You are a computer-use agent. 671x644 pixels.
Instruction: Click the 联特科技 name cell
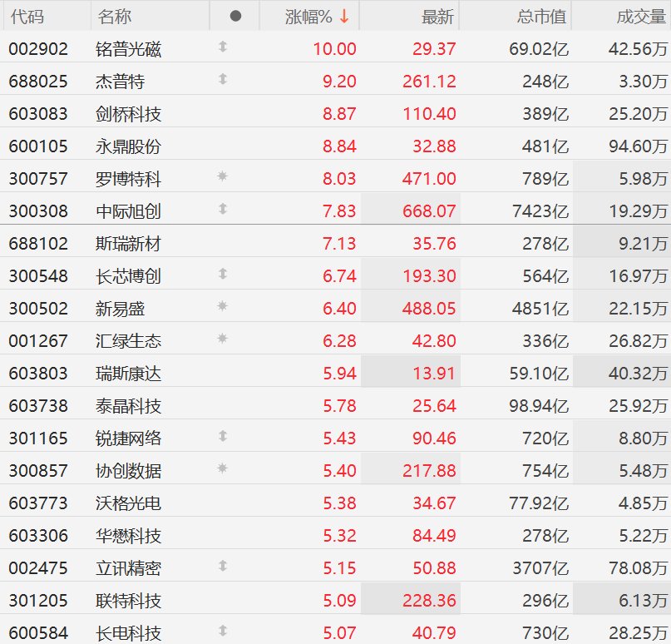pos(128,601)
